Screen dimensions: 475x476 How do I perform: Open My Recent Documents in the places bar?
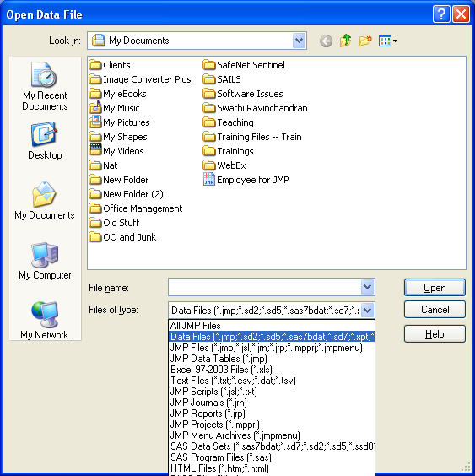point(45,87)
